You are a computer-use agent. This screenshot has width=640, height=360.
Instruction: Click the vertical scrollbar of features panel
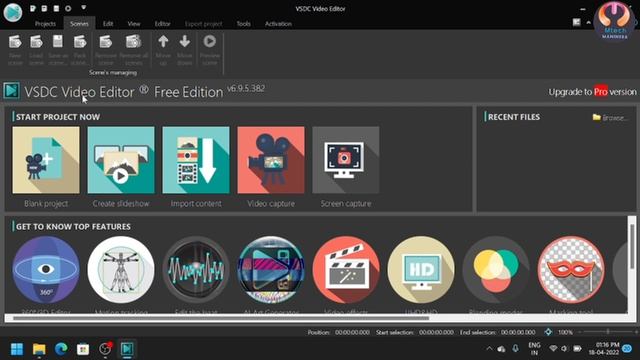coord(632,247)
